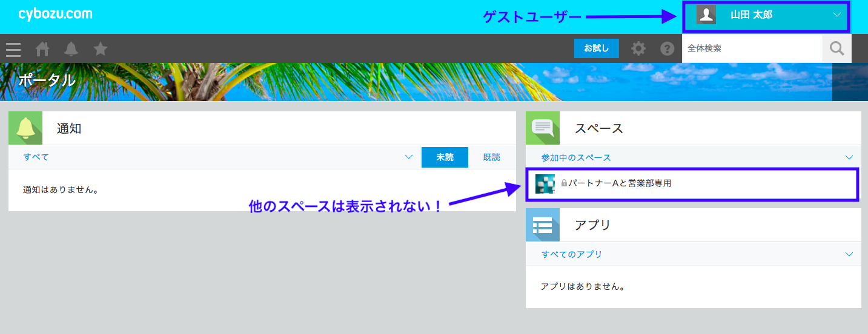Open the hamburger menu icon
868x334 pixels.
click(13, 49)
